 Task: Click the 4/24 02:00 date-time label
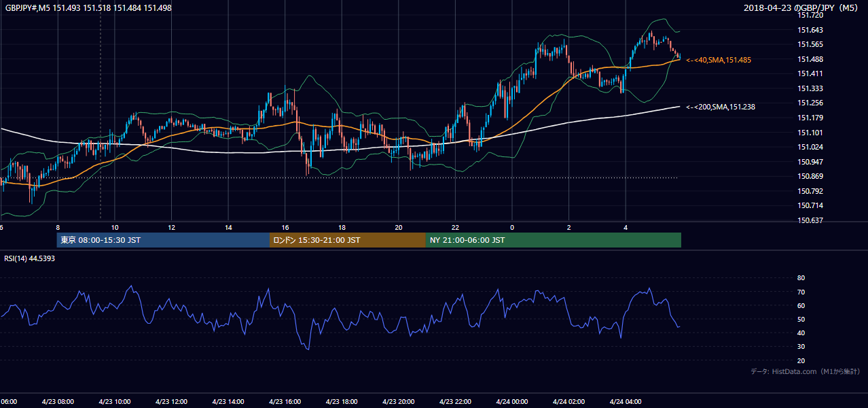(x=568, y=401)
